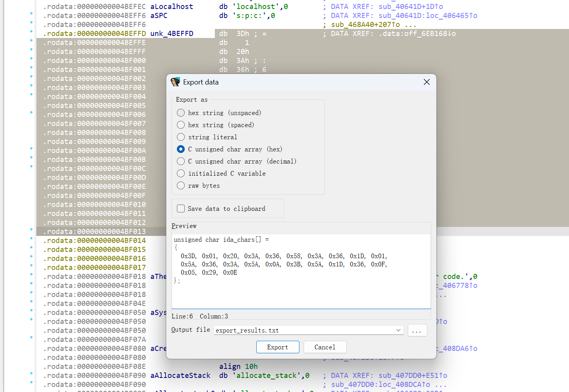Click the unk_4BEFFD symbol name

(x=172, y=34)
